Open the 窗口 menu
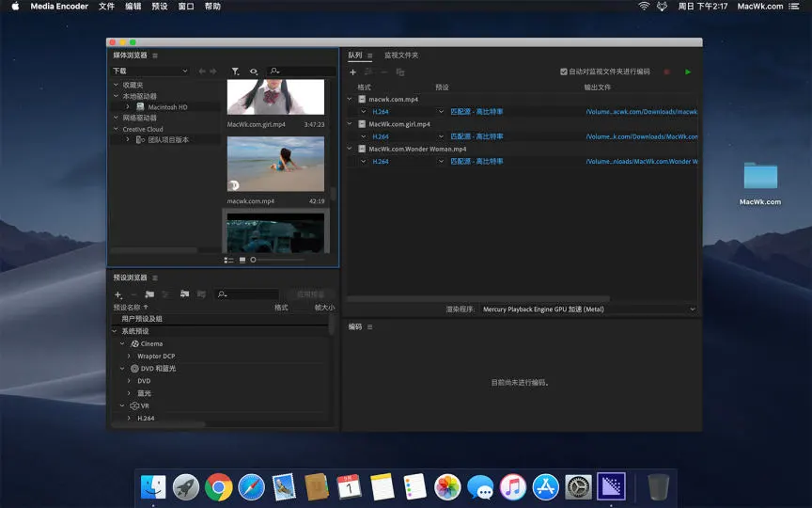 186,7
